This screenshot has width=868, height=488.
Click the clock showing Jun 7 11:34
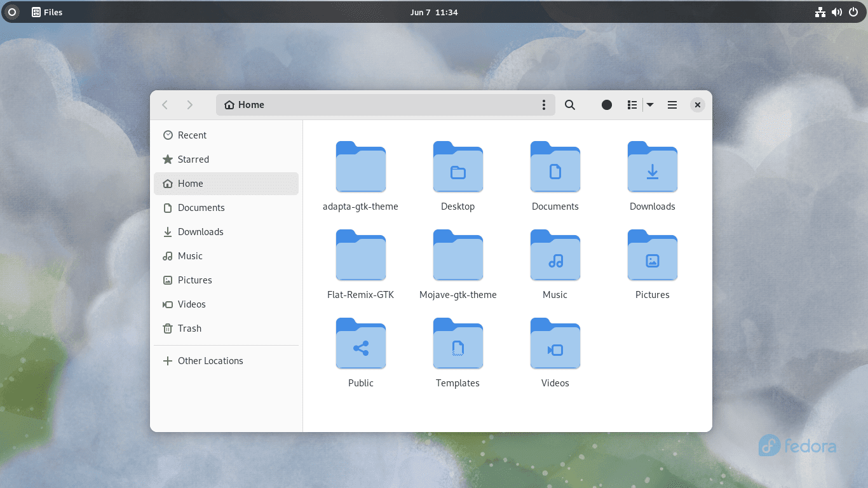click(434, 11)
